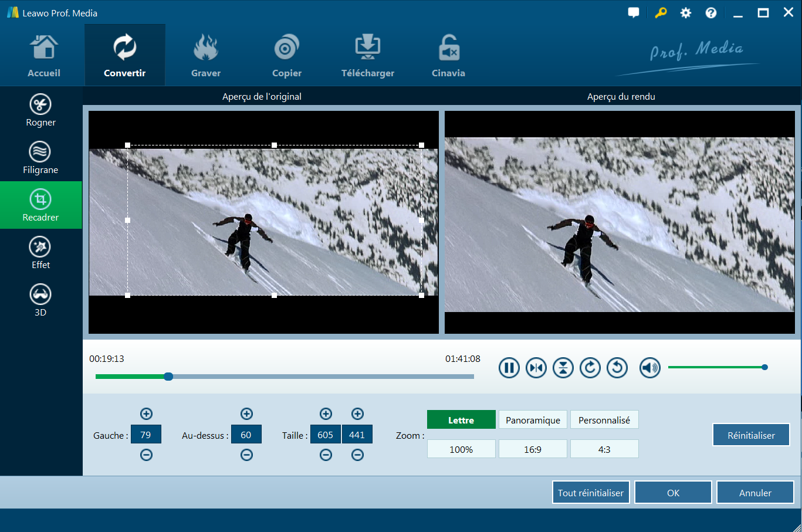Screen dimensions: 802x532
Task: Choose Panoramique zoom mode
Action: [x=533, y=420]
